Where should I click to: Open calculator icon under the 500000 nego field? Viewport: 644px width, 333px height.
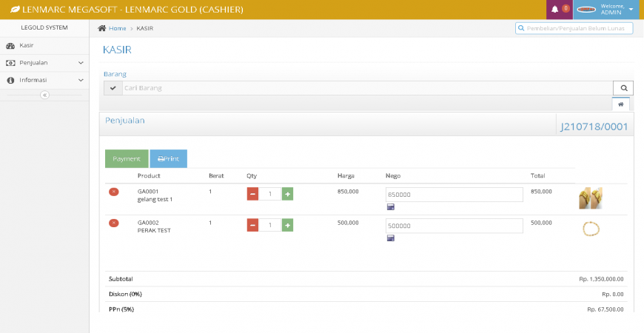click(x=391, y=238)
